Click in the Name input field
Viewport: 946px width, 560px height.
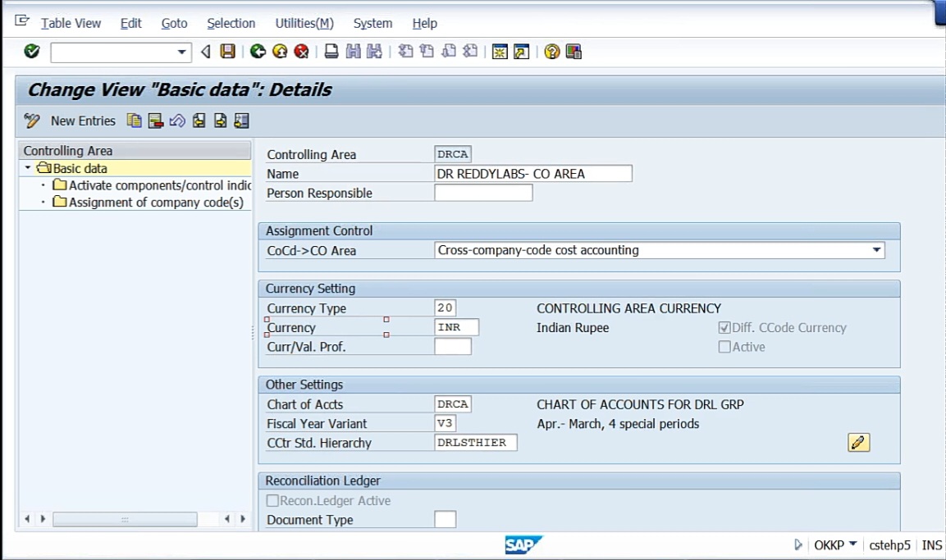click(533, 174)
